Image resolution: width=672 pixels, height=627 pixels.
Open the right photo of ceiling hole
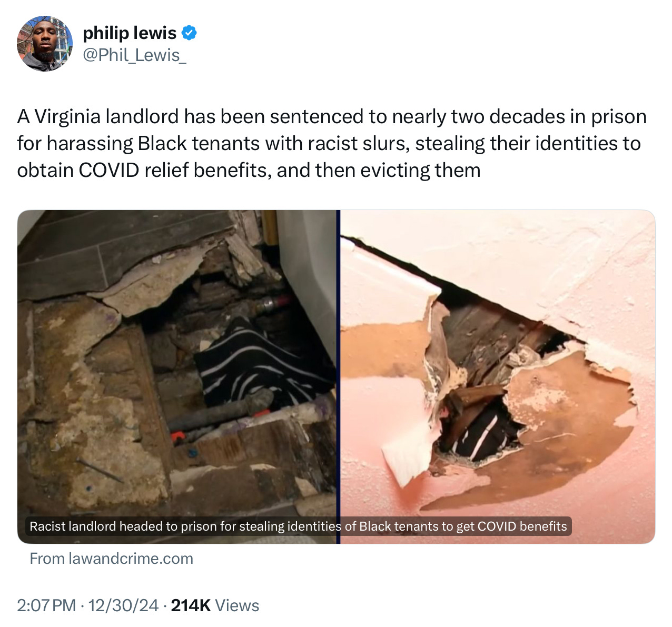coord(498,376)
